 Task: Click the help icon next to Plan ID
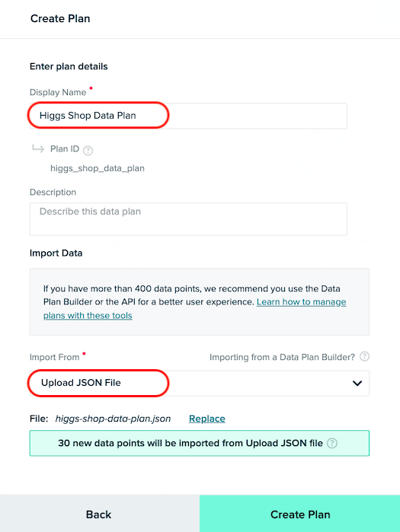click(x=88, y=150)
